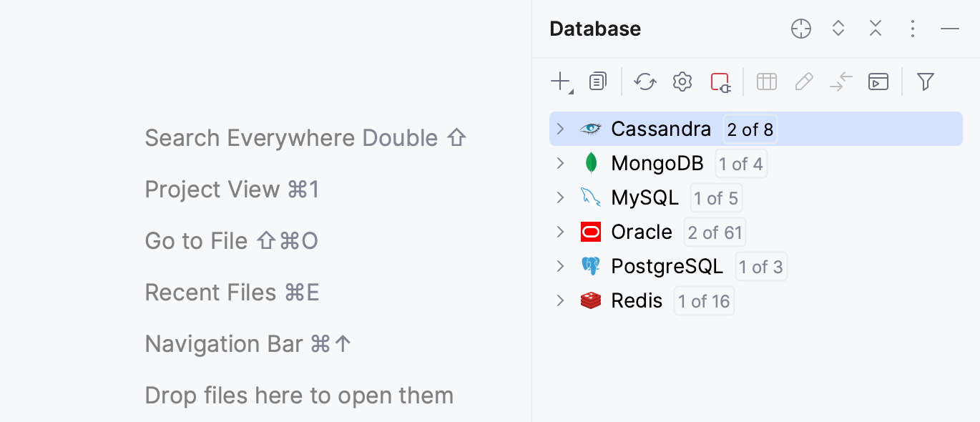Click the Duplicate data source icon
The width and height of the screenshot is (980, 422).
597,82
